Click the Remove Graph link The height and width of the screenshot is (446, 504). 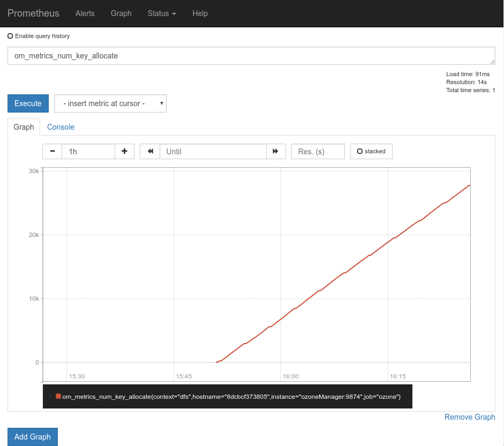coord(470,417)
